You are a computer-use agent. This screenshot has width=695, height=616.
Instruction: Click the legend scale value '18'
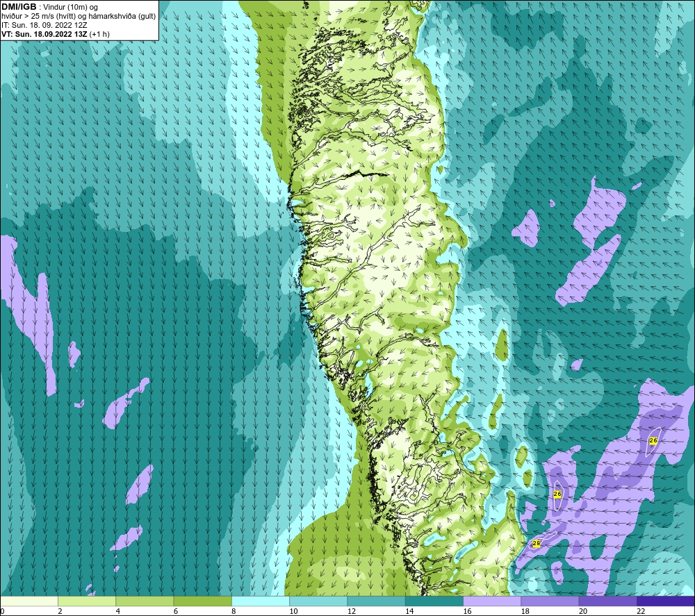click(x=525, y=612)
